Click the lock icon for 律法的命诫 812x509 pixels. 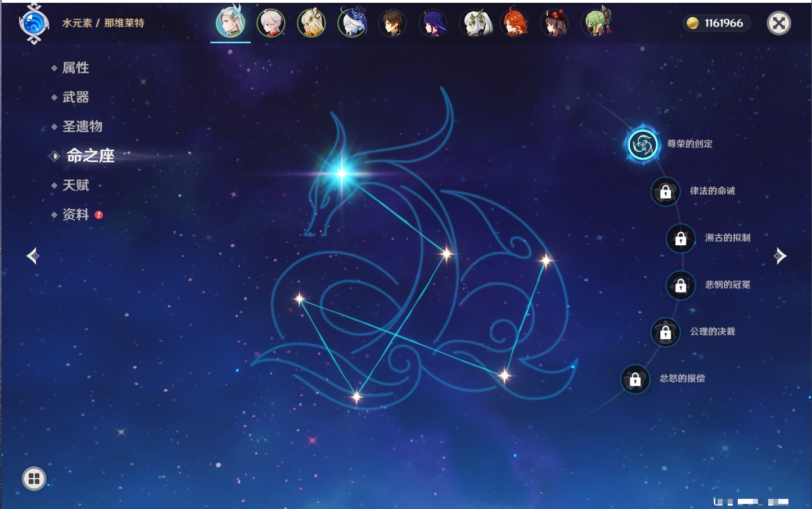(x=665, y=191)
